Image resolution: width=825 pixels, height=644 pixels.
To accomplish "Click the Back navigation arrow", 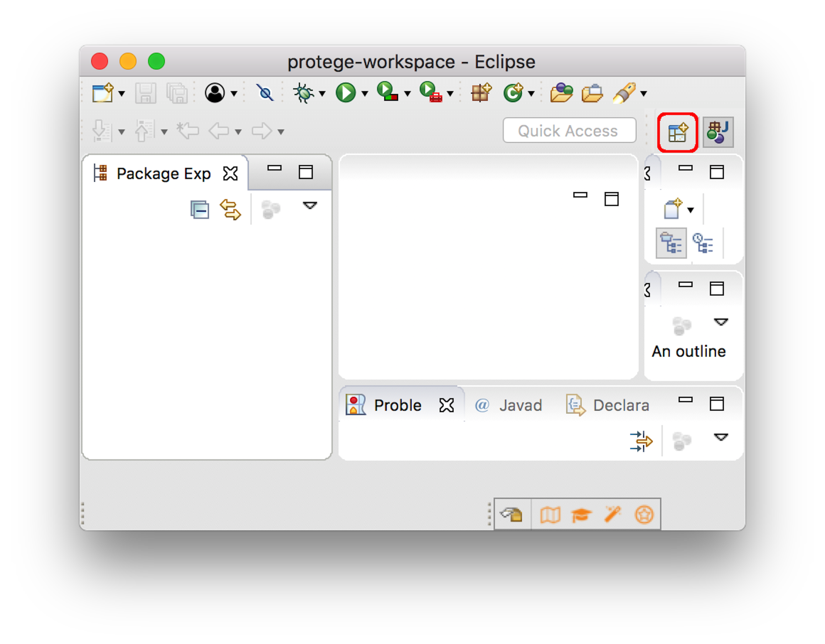I will click(x=219, y=132).
